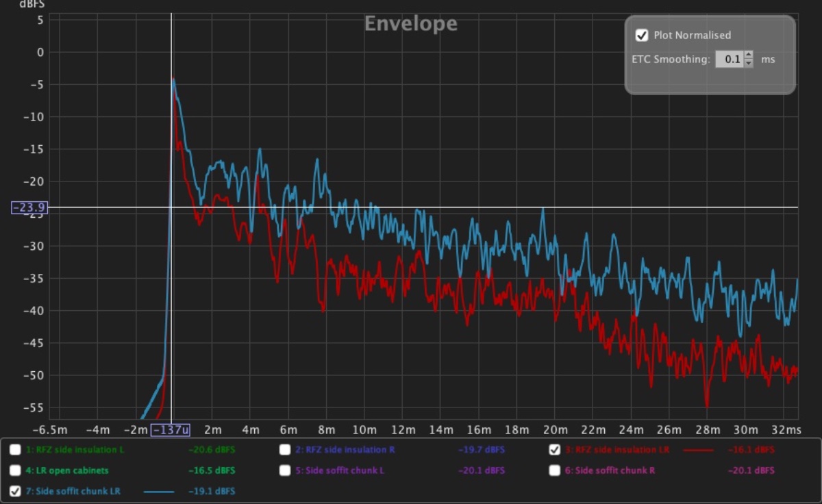Uncheck the Plot Normalised checkbox

[x=642, y=35]
